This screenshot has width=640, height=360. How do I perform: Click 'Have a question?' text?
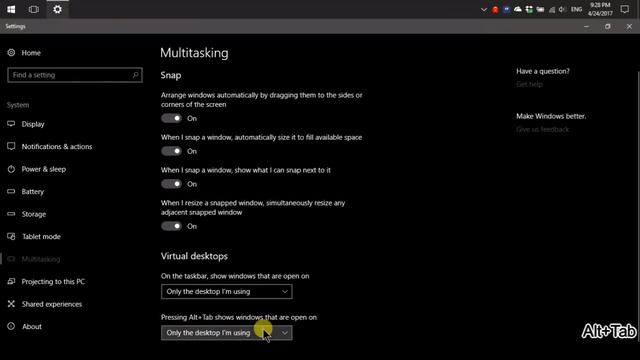(543, 71)
